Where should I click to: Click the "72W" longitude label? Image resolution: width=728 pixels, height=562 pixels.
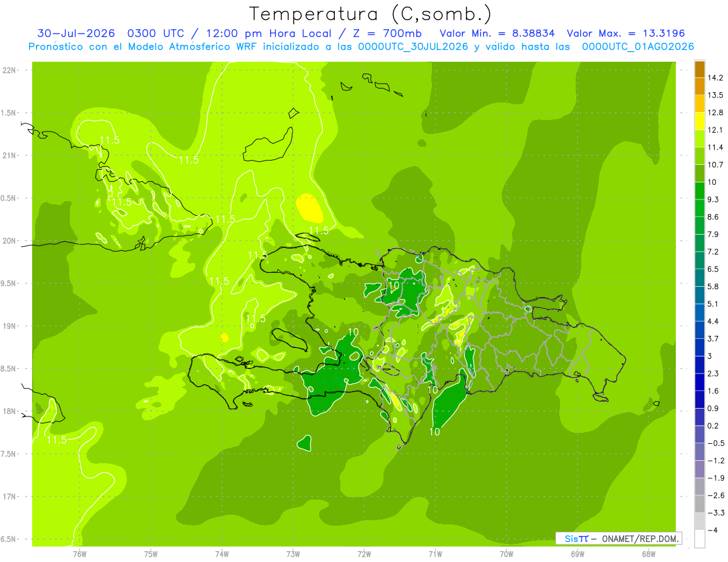(364, 554)
